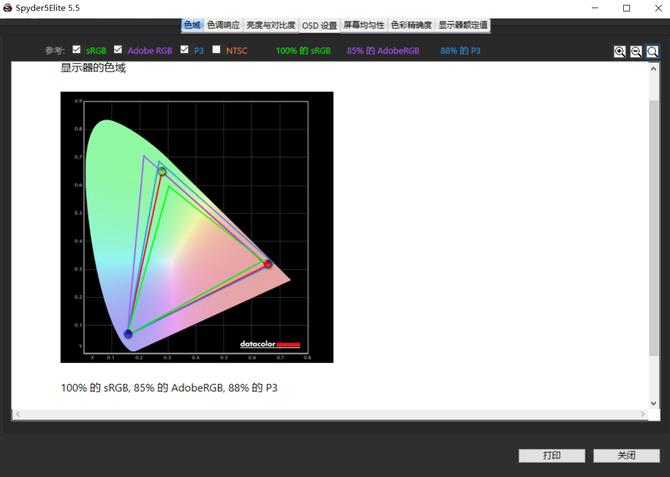
Task: Select the OSD 设置 tab
Action: point(319,24)
